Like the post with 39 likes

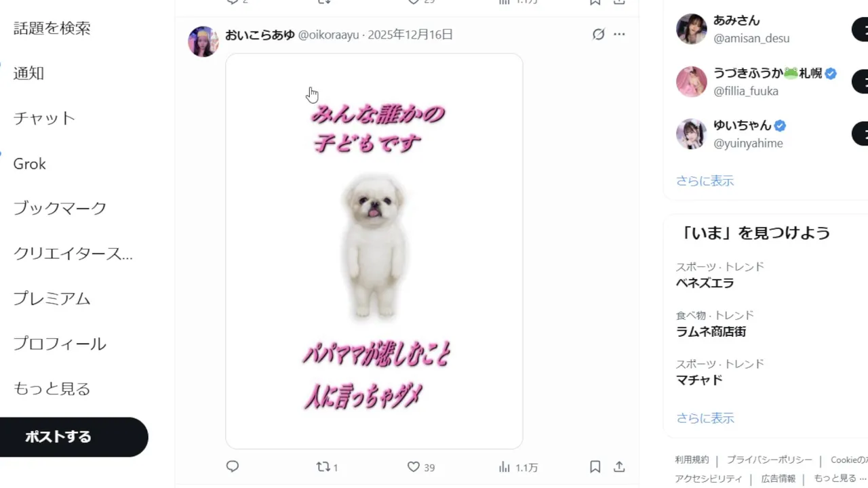click(420, 467)
